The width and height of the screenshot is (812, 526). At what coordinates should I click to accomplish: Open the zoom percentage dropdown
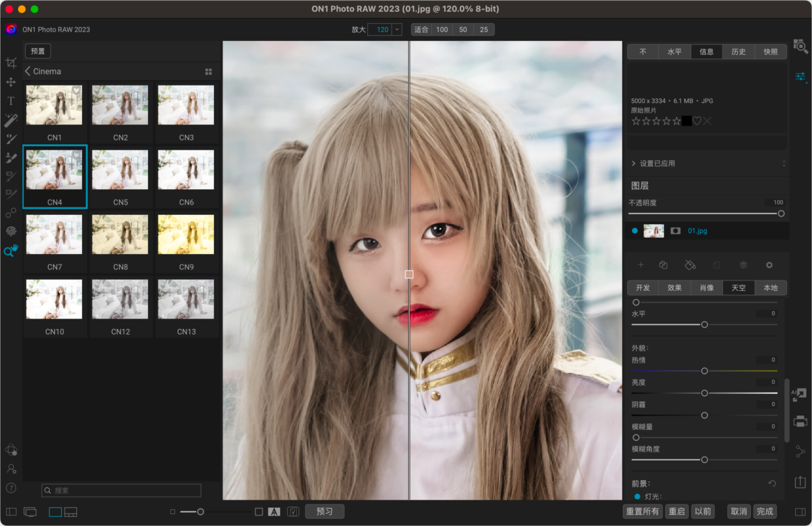pos(397,29)
